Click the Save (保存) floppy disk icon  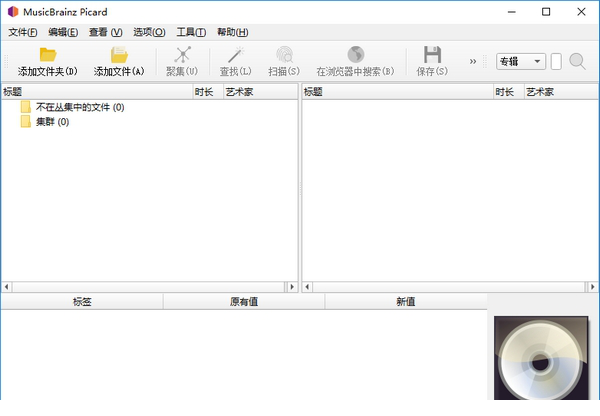click(432, 55)
